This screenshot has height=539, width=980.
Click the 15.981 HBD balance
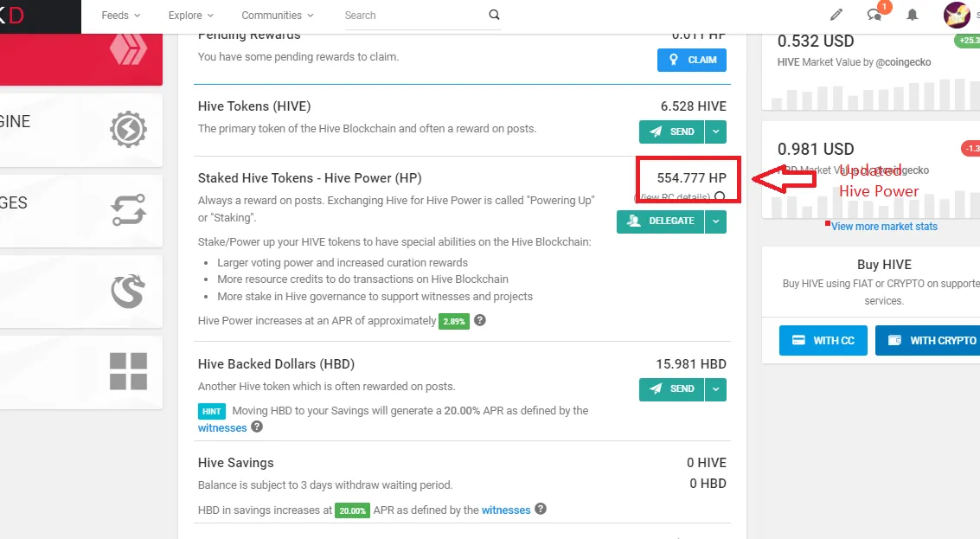[x=690, y=364]
